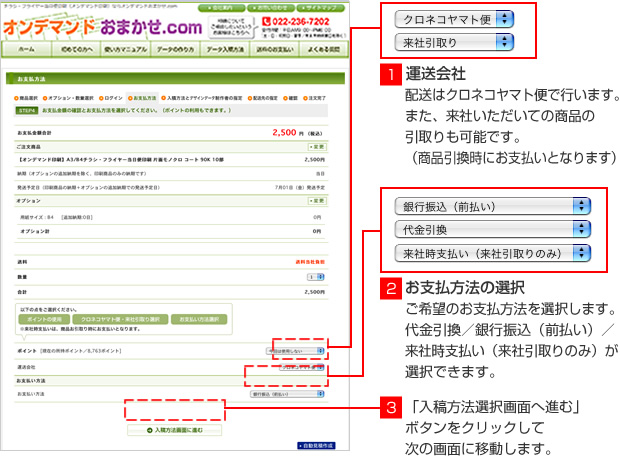Click the speech-bubble consultation banner in header

(x=232, y=27)
